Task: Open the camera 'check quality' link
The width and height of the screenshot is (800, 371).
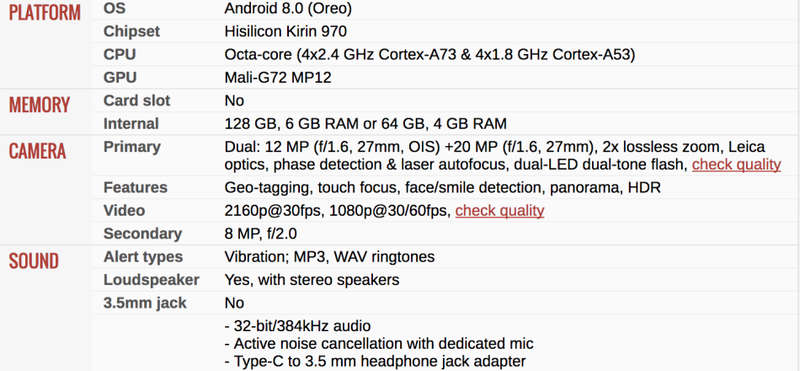Action: 736,165
